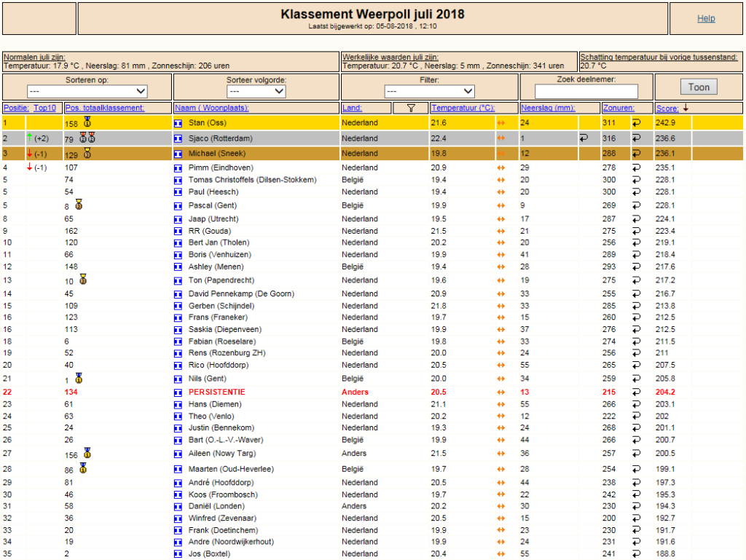Image resolution: width=746 pixels, height=560 pixels.
Task: Sort by the Temperatuur (°C) column header
Action: coord(463,108)
